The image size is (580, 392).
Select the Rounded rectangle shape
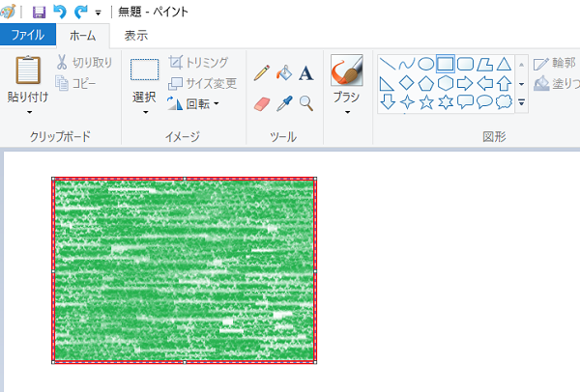tap(465, 64)
